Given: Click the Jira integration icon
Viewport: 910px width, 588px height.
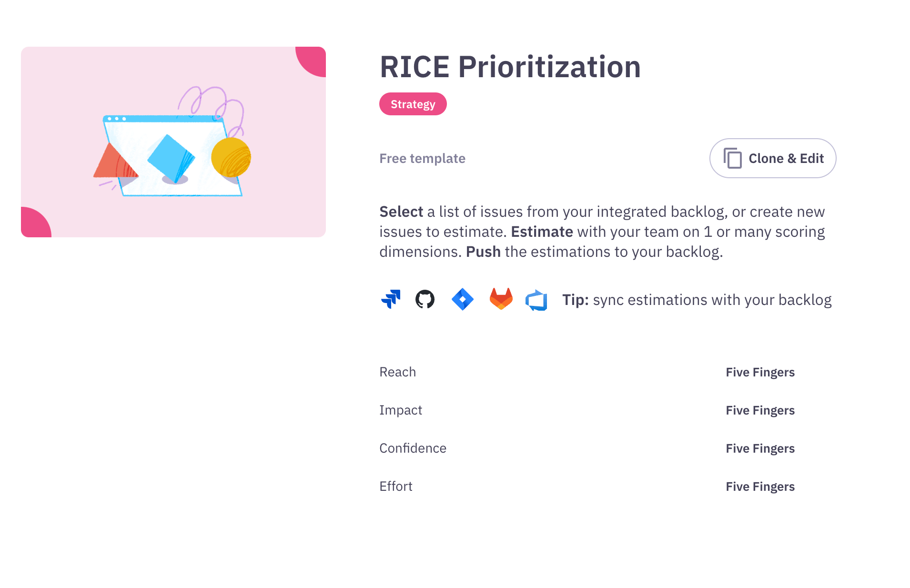Looking at the screenshot, I should click(391, 299).
